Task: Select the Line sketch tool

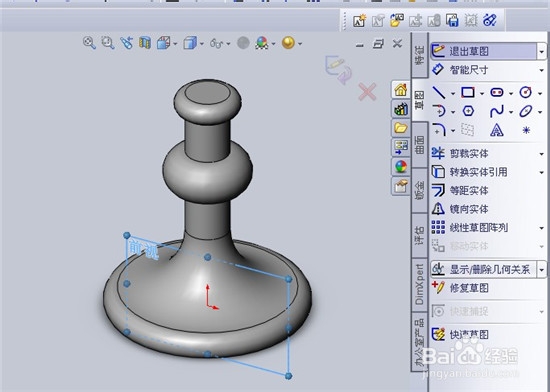Action: click(439, 93)
